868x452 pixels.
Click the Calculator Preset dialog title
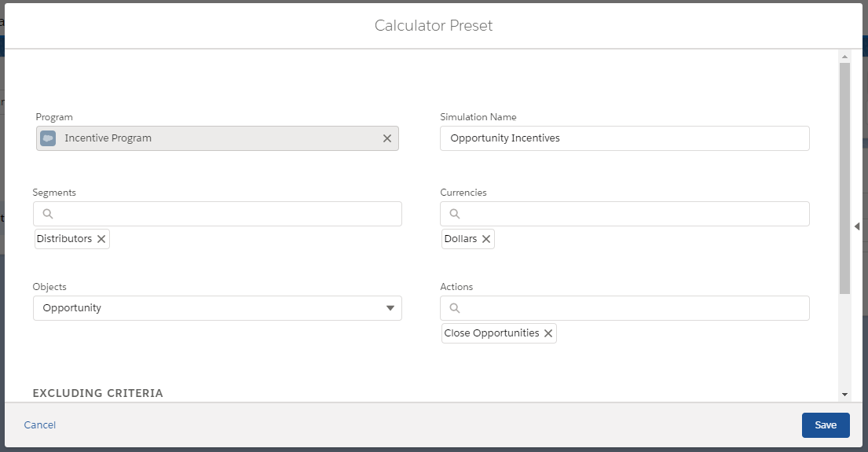pos(434,25)
